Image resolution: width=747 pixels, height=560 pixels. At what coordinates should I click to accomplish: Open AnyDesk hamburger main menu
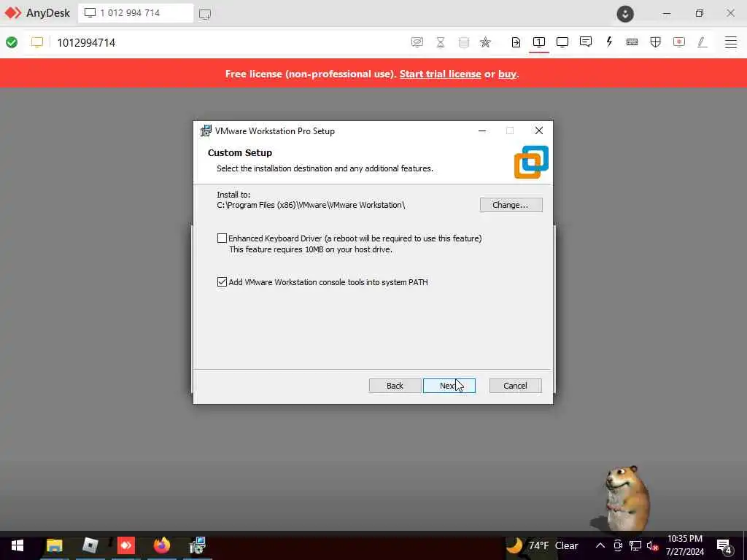coord(731,42)
